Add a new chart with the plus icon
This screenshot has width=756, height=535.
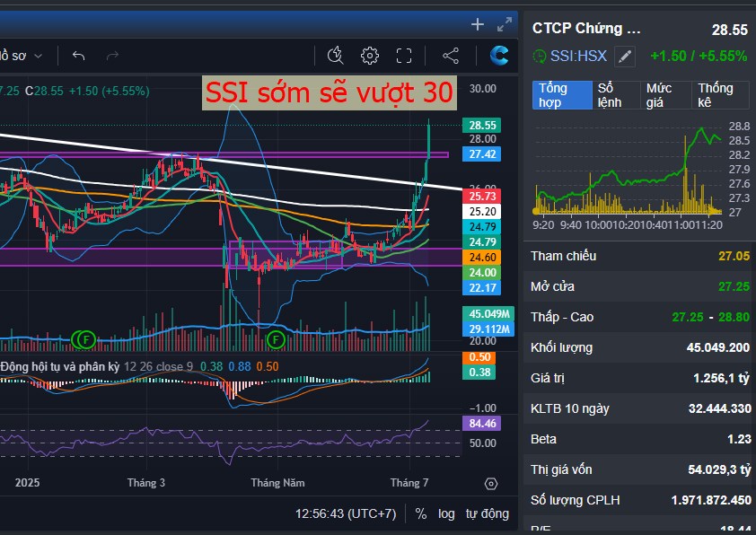[478, 24]
